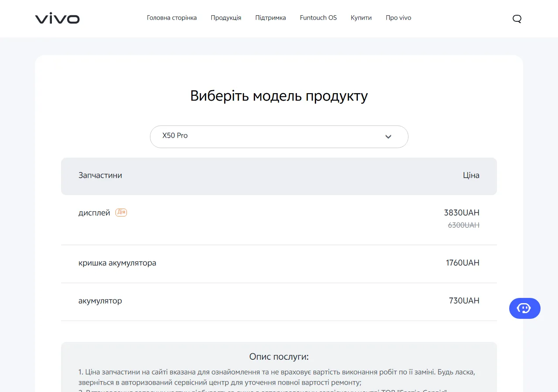The image size is (558, 392).
Task: Open the Продукція menu
Action: tap(226, 18)
